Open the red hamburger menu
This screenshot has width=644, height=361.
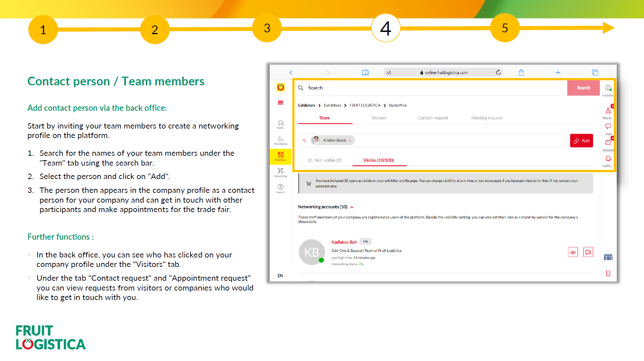point(280,102)
